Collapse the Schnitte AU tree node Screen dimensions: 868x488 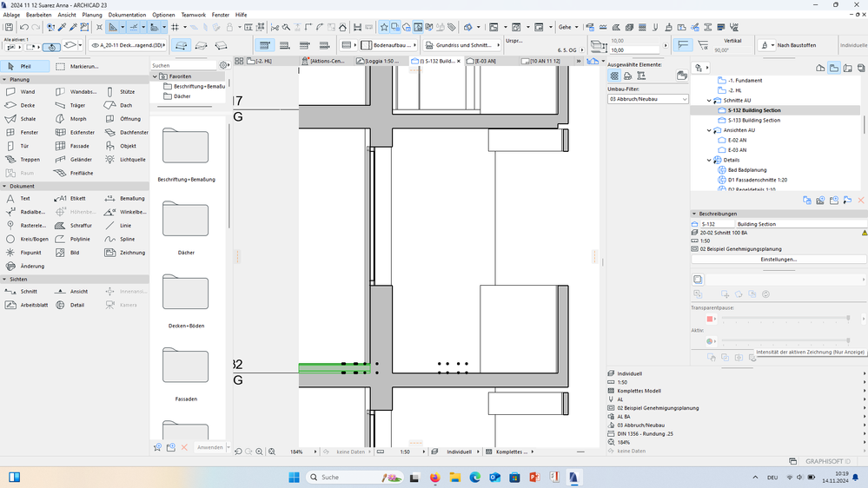(710, 101)
